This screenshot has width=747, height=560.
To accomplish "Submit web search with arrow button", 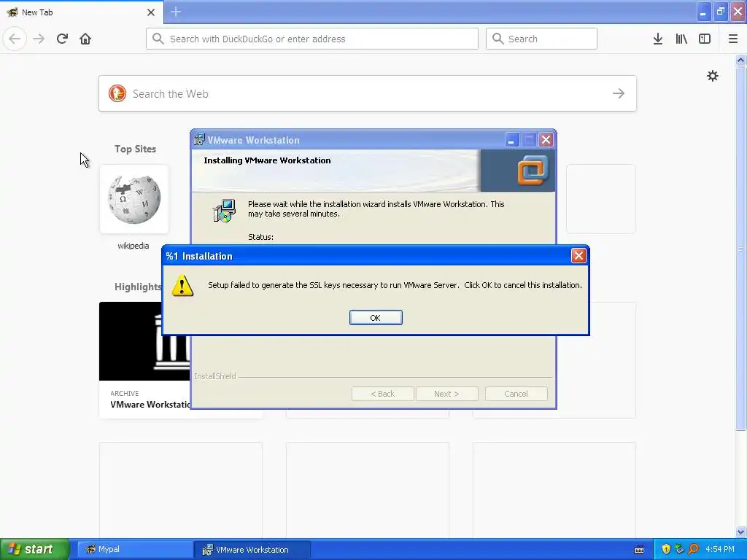I will pos(619,93).
